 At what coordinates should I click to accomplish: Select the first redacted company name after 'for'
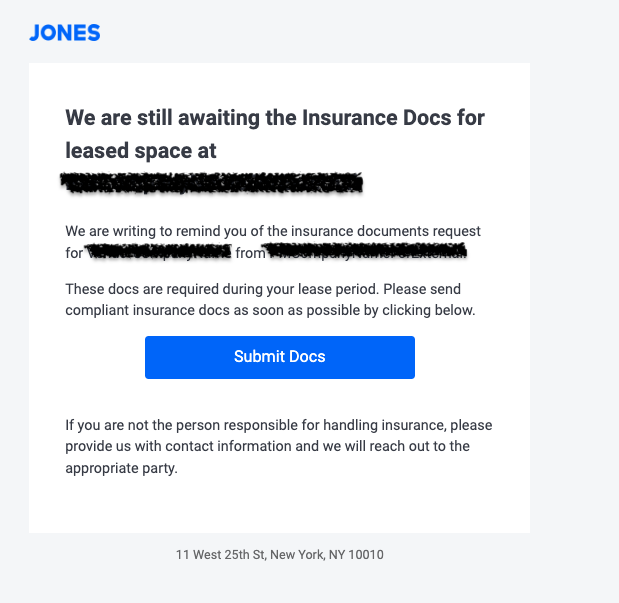(x=160, y=252)
